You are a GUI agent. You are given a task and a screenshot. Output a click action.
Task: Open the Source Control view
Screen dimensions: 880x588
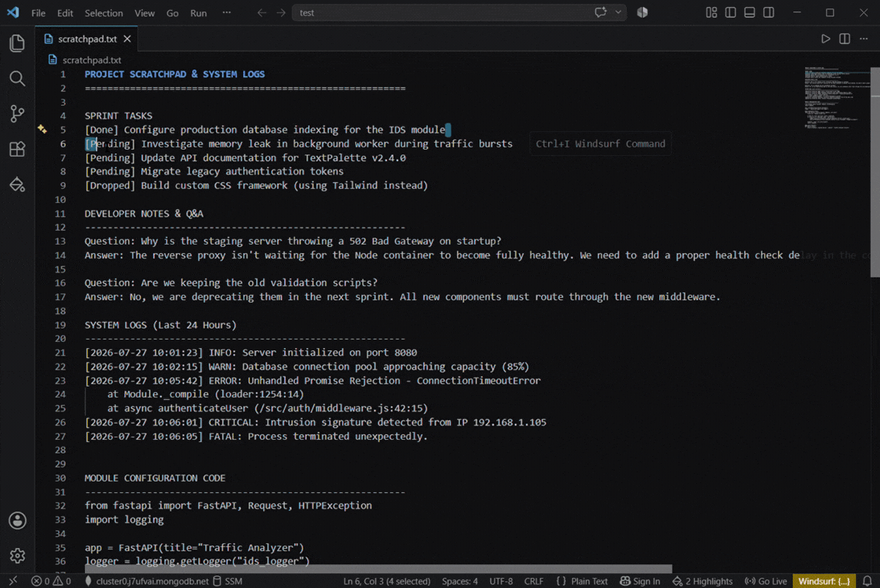[x=18, y=114]
